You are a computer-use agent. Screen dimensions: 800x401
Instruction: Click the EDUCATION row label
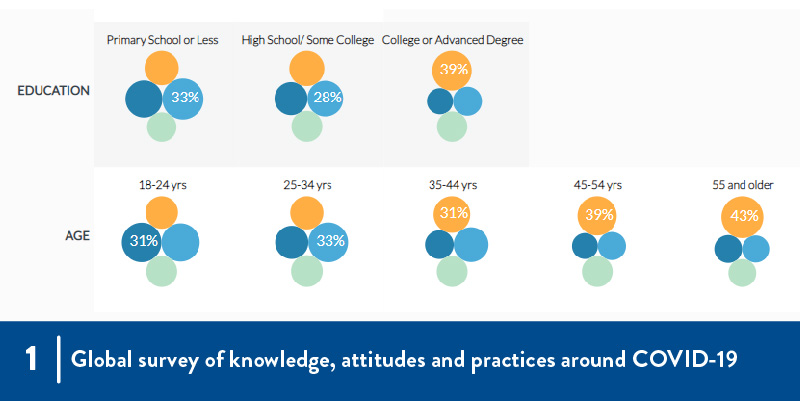point(54,91)
